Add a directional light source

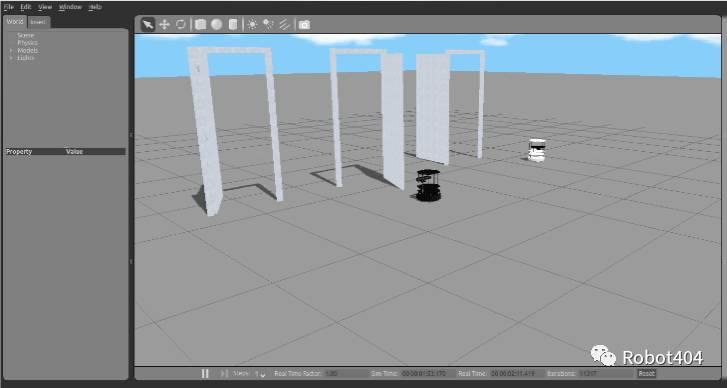click(x=284, y=25)
